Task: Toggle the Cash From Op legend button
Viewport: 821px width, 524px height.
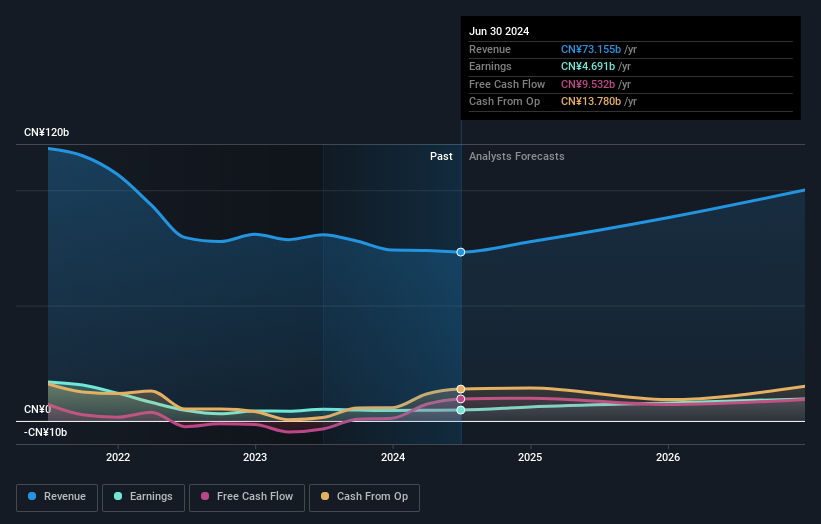Action: 364,497
